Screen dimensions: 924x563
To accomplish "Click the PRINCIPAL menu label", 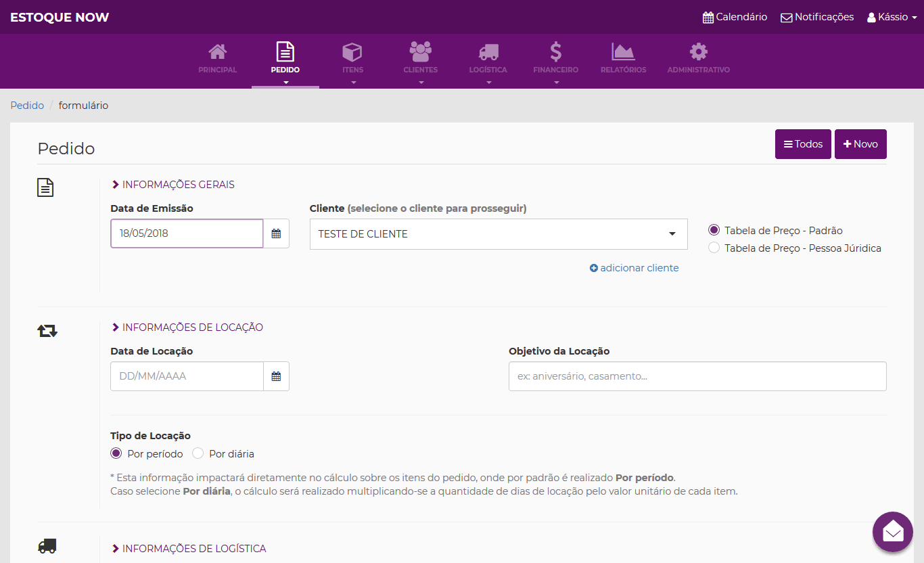I will (x=218, y=70).
